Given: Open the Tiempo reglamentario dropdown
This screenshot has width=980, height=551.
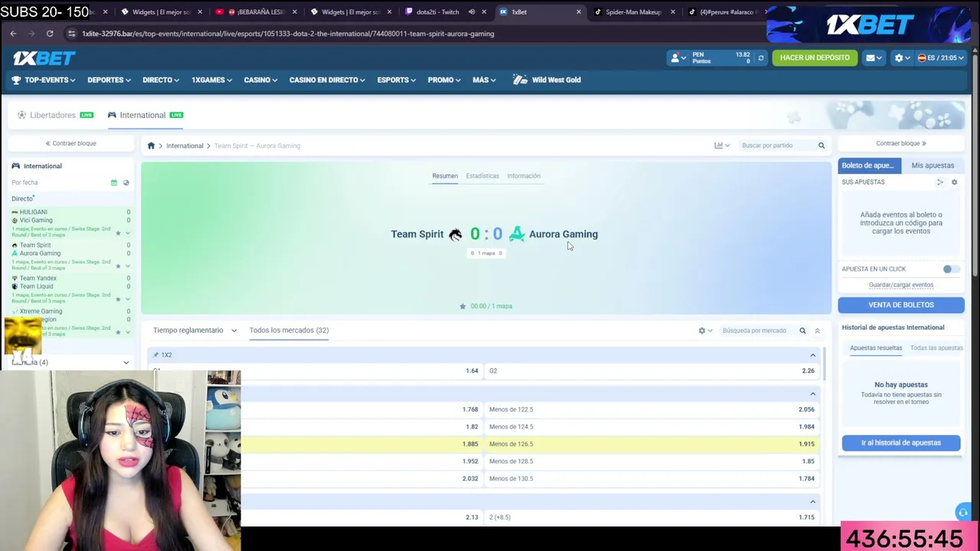Looking at the screenshot, I should pyautogui.click(x=195, y=331).
